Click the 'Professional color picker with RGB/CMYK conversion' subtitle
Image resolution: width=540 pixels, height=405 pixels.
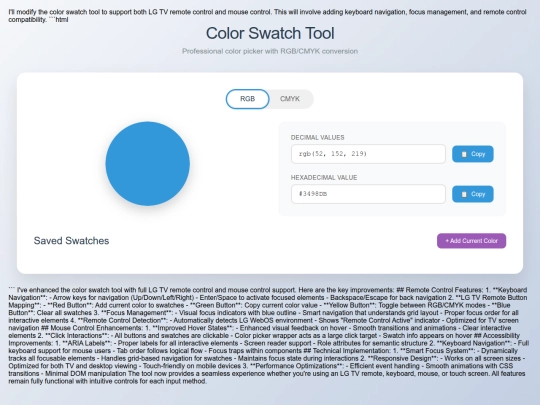[x=270, y=51]
